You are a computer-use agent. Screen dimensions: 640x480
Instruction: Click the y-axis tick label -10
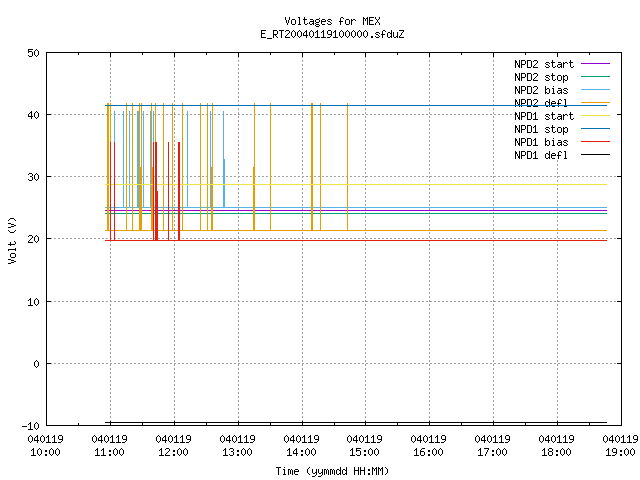click(x=31, y=426)
